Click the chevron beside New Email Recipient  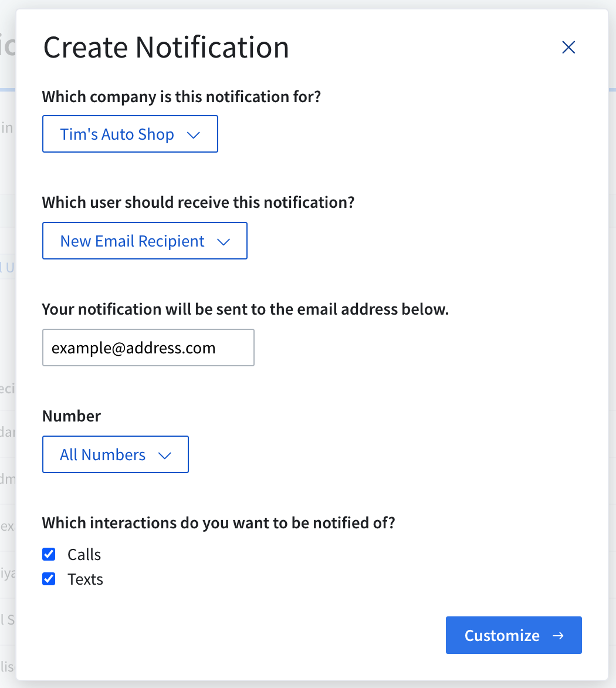tap(223, 242)
